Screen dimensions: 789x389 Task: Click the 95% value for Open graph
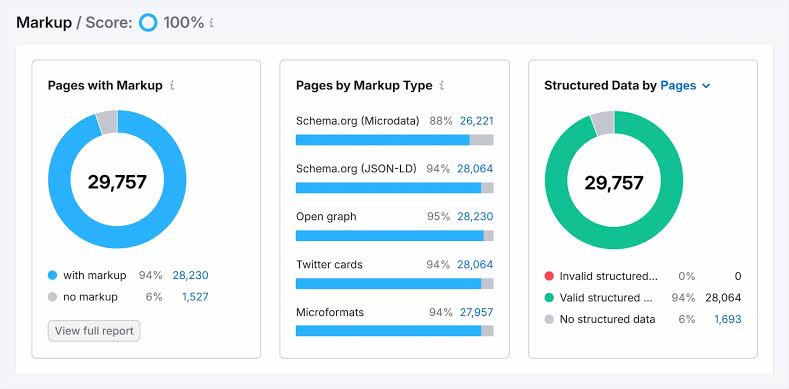click(438, 216)
